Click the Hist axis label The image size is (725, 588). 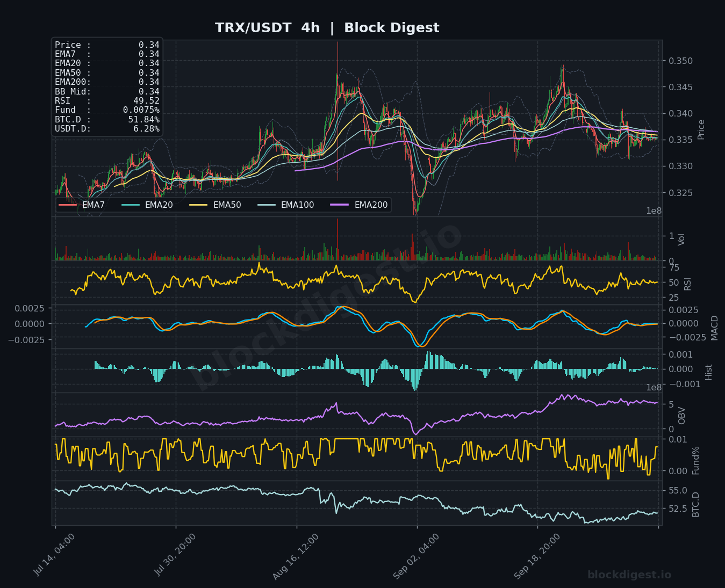708,372
